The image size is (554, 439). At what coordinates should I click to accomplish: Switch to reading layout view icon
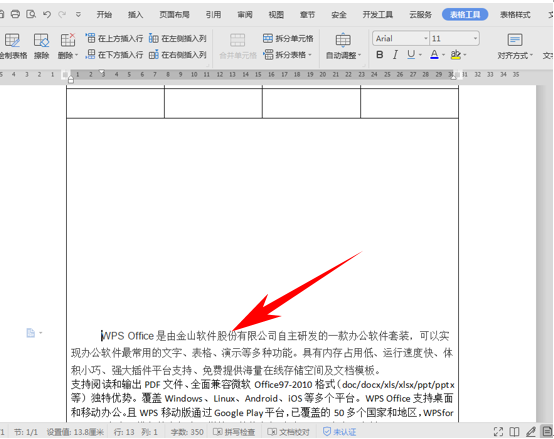514,432
